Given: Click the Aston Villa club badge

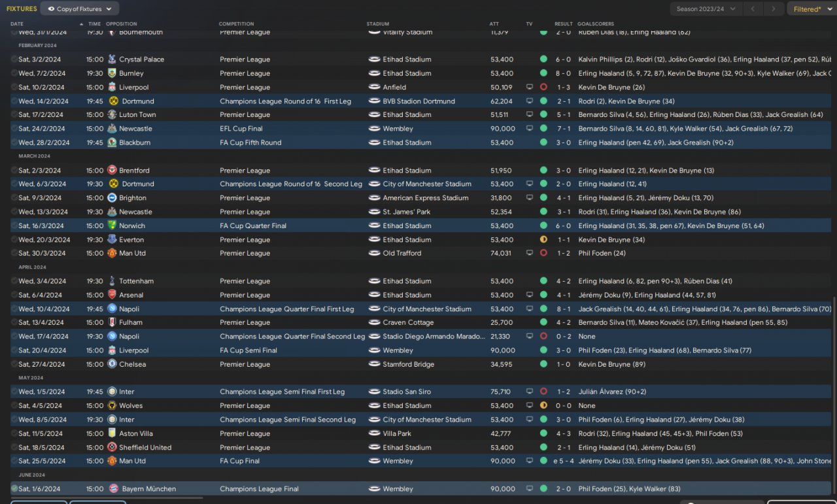Looking at the screenshot, I should point(112,433).
